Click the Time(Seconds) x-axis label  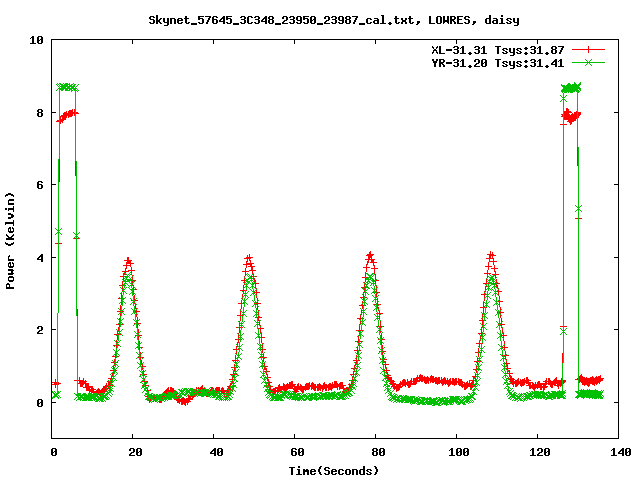coord(334,471)
